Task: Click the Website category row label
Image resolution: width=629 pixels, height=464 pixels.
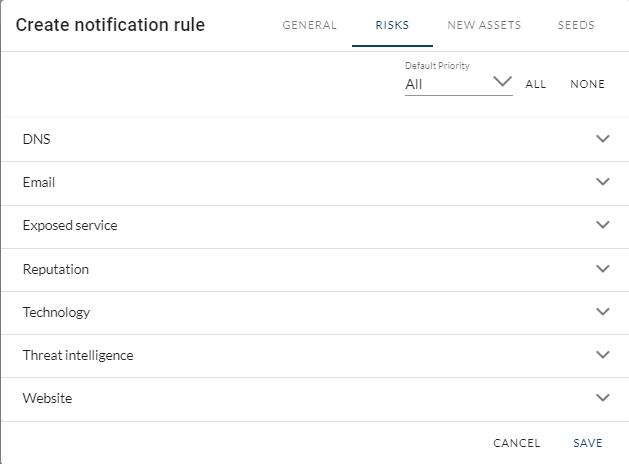Action: pos(48,398)
